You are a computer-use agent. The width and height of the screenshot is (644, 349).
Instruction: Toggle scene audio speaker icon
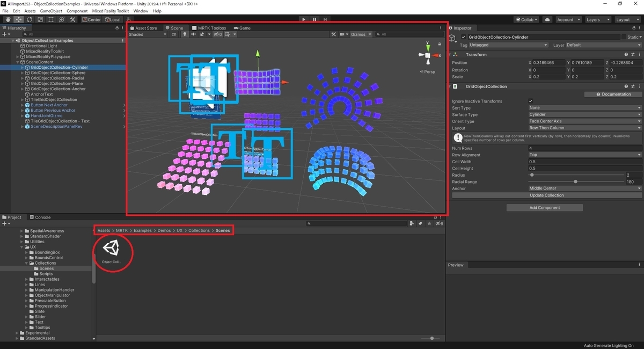click(x=193, y=34)
